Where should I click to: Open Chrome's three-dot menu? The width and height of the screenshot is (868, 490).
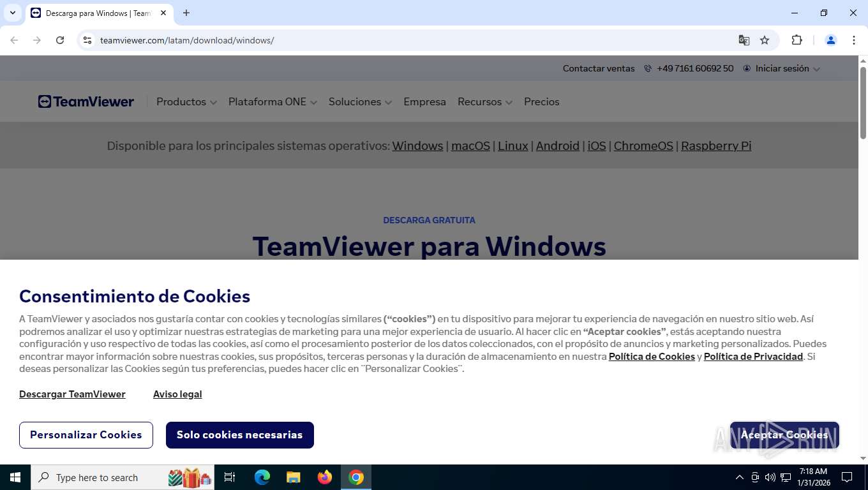click(x=854, y=40)
